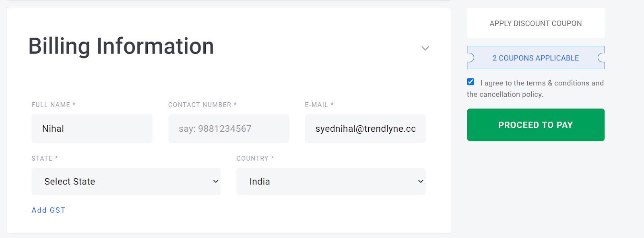
Task: Click the arrow icon on State selector
Action: pyautogui.click(x=216, y=182)
